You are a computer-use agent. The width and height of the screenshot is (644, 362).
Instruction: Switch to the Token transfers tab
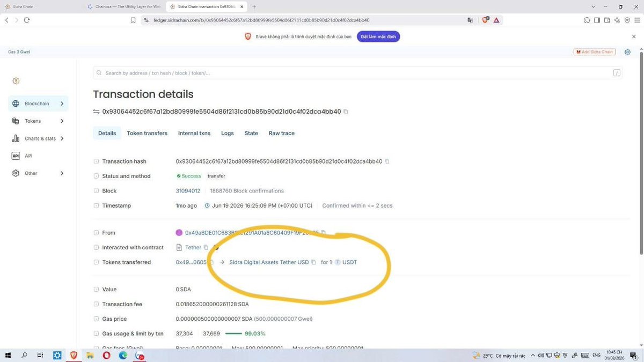point(147,133)
